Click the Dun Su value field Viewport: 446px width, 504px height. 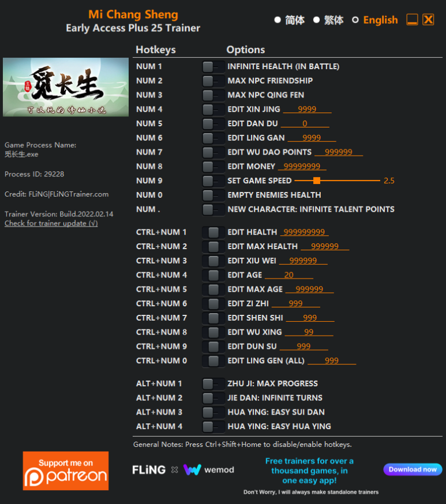coord(303,347)
